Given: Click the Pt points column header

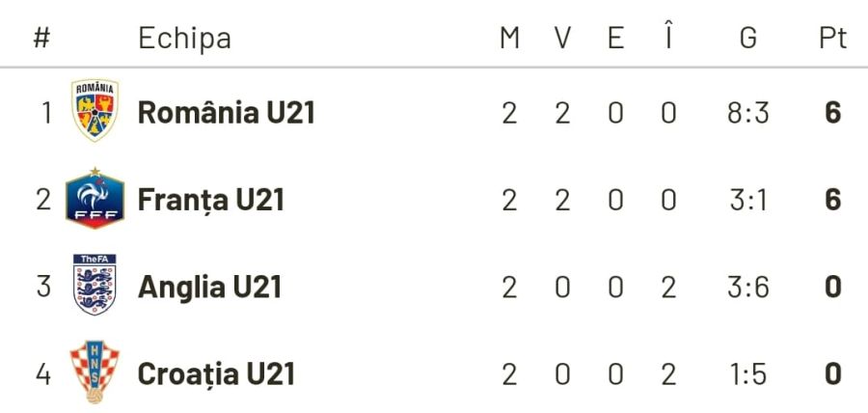Looking at the screenshot, I should pyautogui.click(x=832, y=38).
